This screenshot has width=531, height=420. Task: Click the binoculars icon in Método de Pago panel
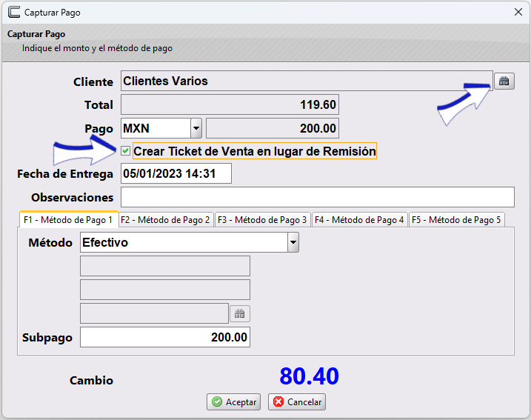click(240, 313)
